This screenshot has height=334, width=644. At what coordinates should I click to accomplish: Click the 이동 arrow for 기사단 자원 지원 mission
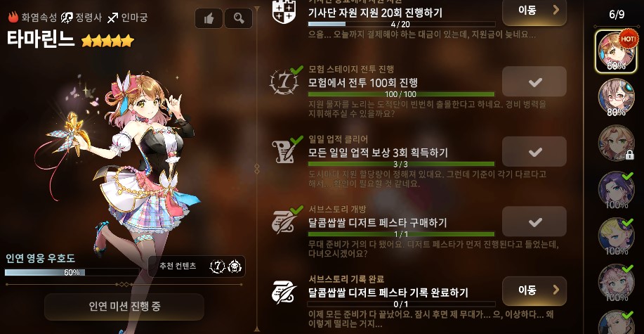point(534,11)
